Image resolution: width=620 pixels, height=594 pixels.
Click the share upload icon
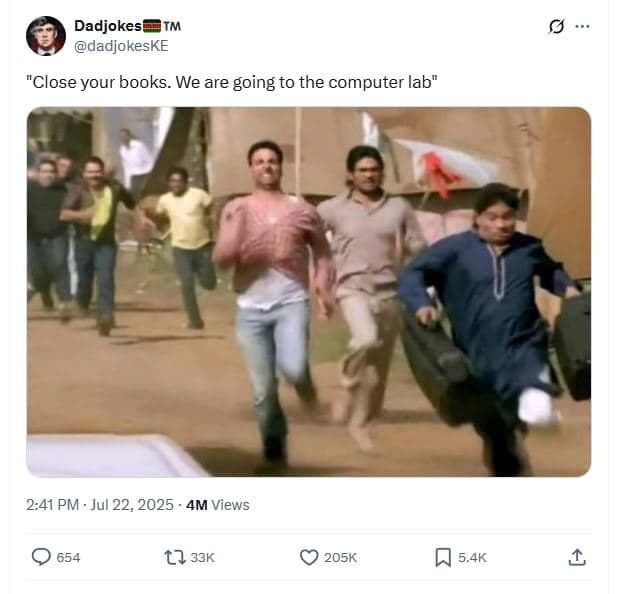pyautogui.click(x=577, y=557)
